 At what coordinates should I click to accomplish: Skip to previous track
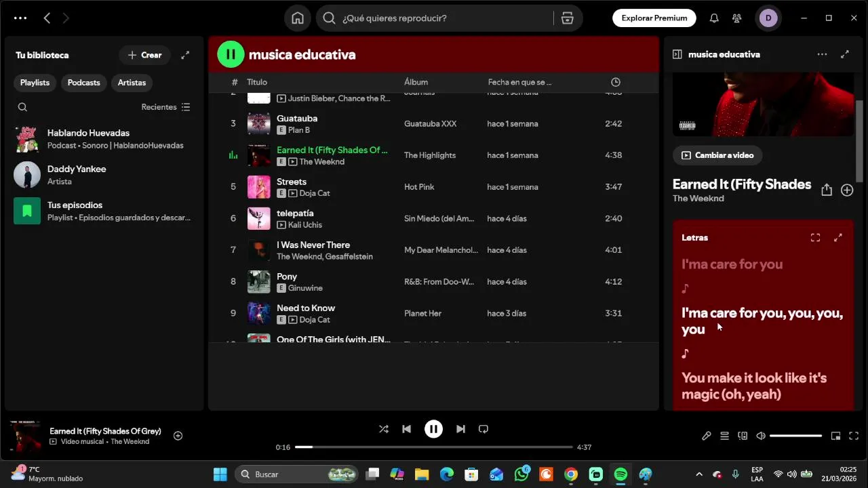tap(406, 429)
